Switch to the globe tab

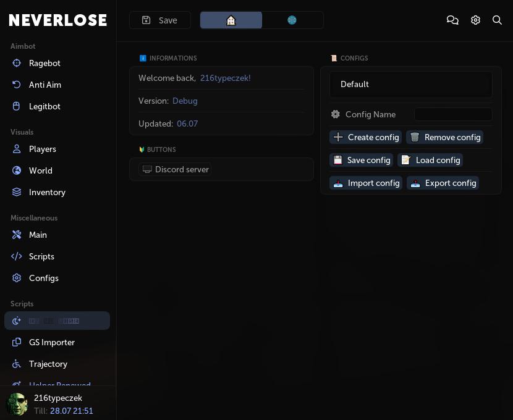tap(292, 20)
